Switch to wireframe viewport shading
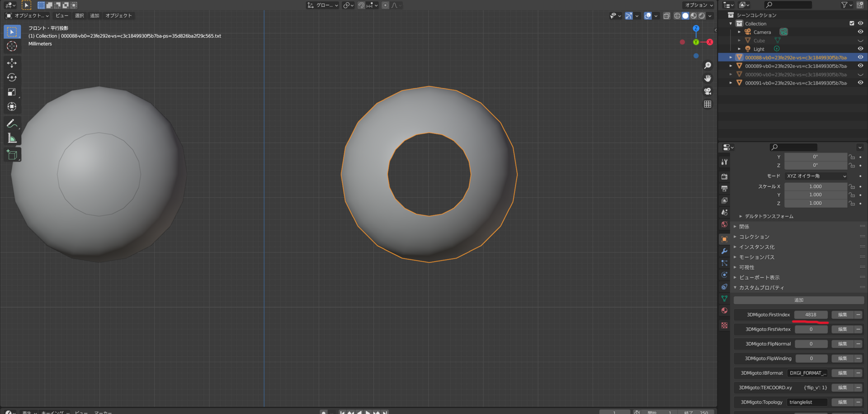This screenshot has height=414, width=868. pyautogui.click(x=677, y=16)
